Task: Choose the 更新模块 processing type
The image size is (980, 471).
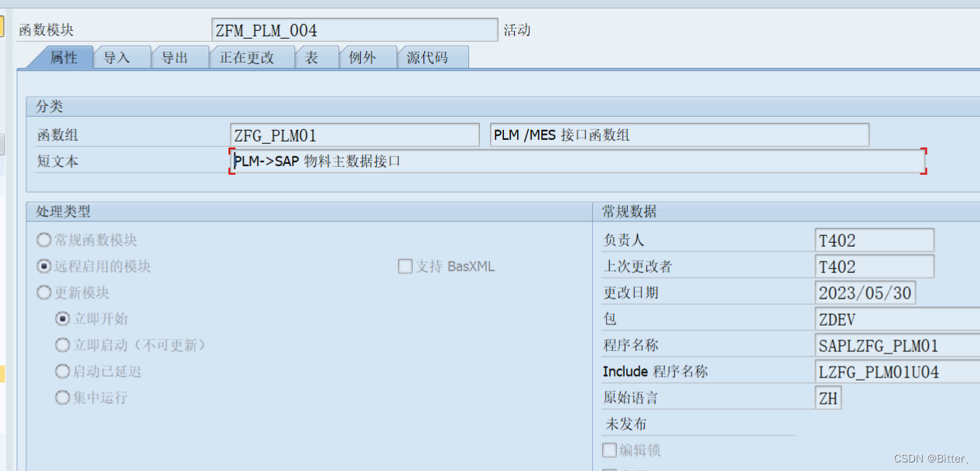Action: pyautogui.click(x=44, y=292)
